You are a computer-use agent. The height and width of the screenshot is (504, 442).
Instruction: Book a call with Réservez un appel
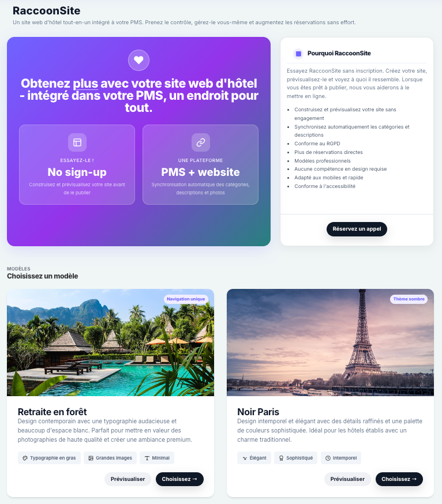tap(357, 229)
